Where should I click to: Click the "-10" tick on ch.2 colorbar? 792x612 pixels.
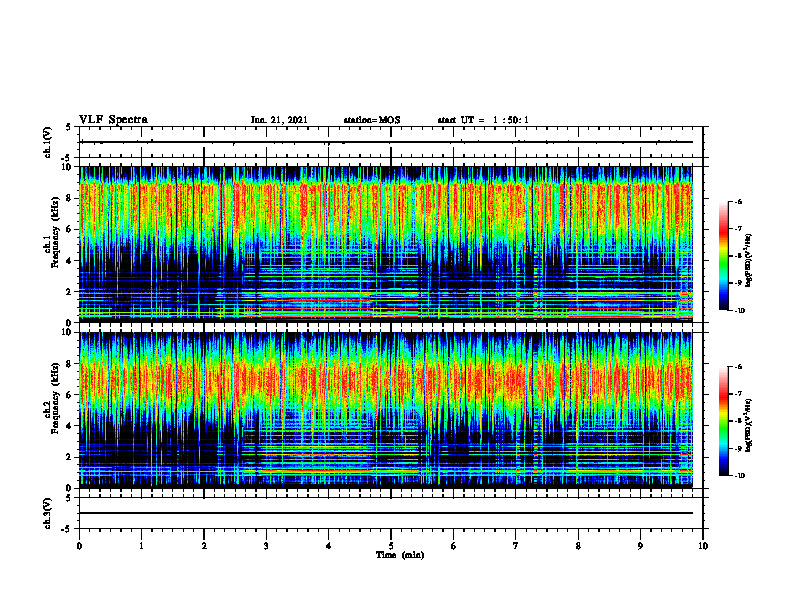pyautogui.click(x=739, y=476)
